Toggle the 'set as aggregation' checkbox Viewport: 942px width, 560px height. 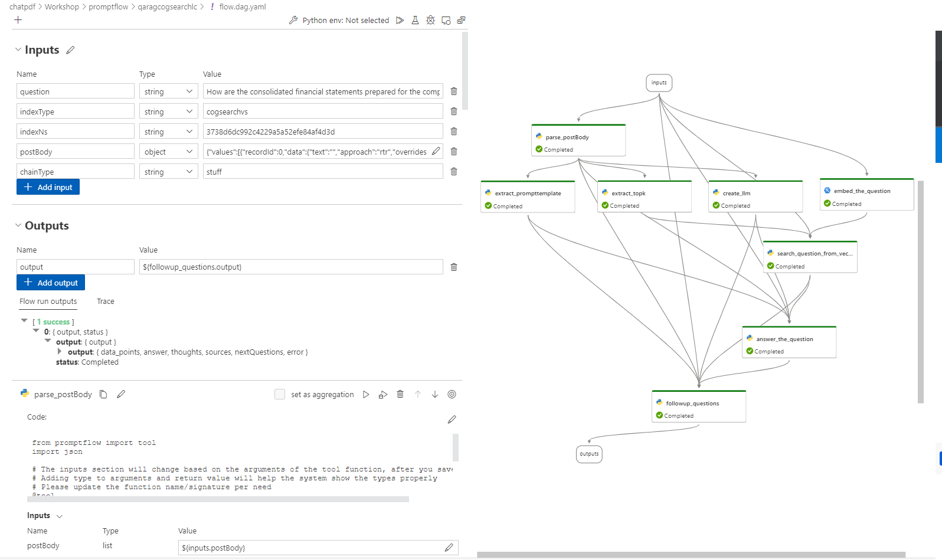point(280,394)
